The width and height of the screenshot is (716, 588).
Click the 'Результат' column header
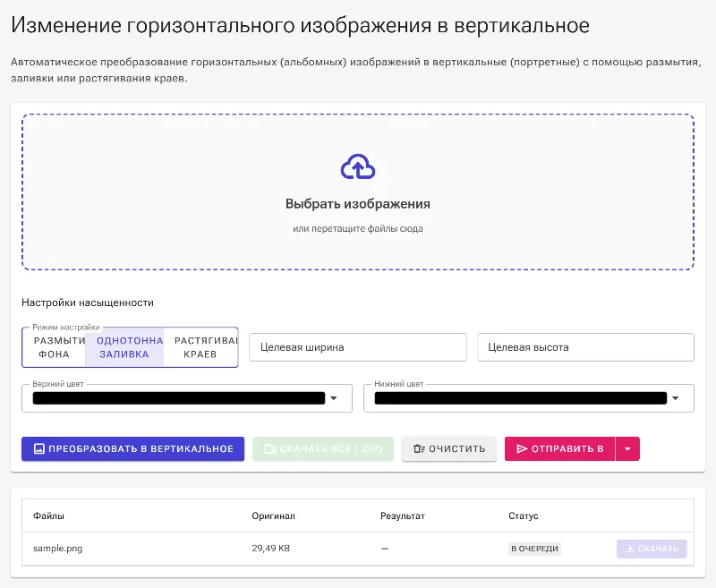pos(402,516)
